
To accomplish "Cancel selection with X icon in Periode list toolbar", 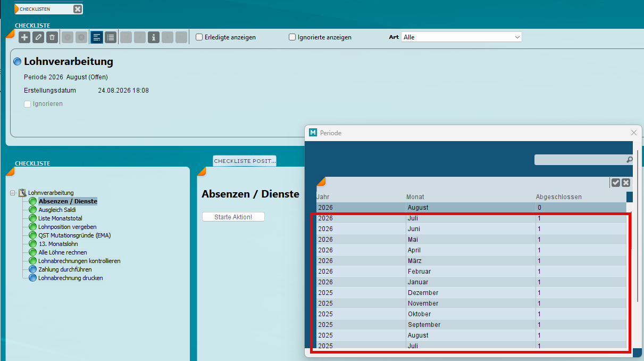I will pyautogui.click(x=626, y=183).
